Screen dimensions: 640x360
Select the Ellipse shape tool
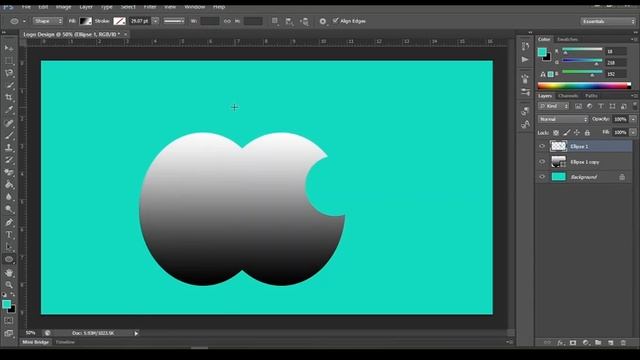point(9,259)
